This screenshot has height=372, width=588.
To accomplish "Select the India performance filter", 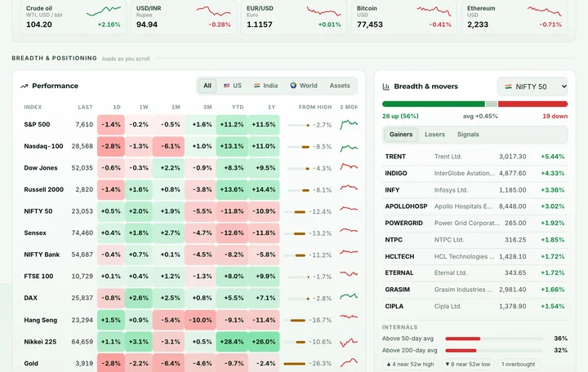I will click(x=266, y=86).
